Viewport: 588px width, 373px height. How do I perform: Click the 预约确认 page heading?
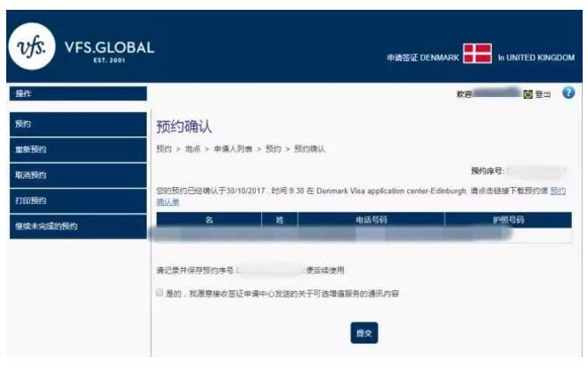point(184,126)
